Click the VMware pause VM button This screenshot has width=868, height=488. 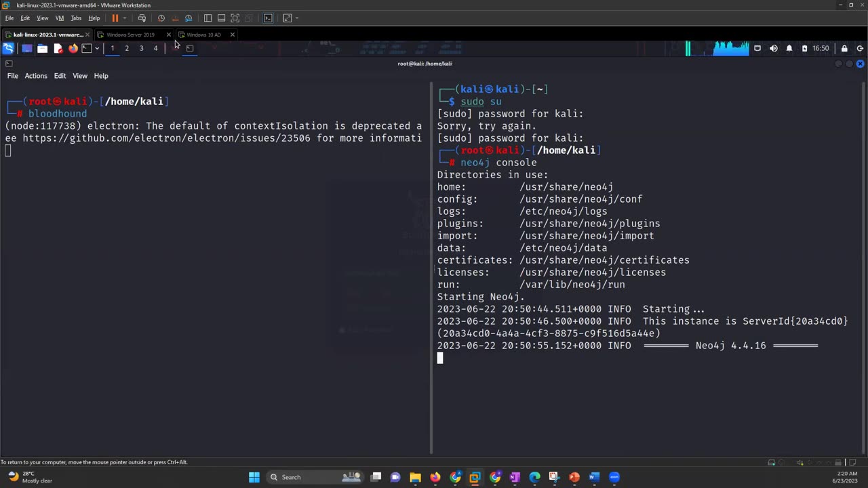(115, 18)
